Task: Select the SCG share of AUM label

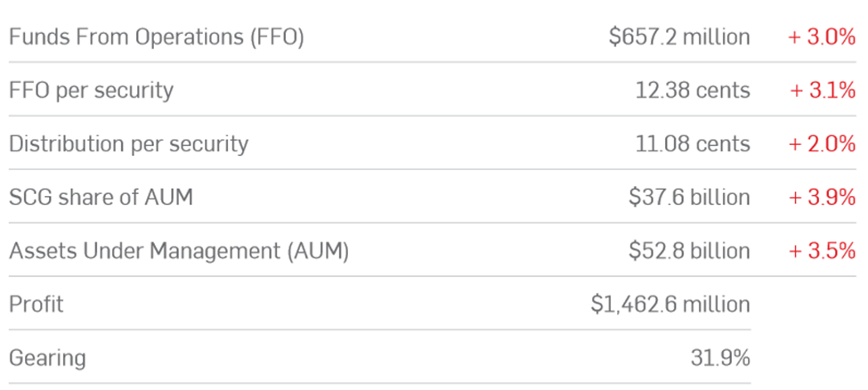Action: tap(101, 197)
